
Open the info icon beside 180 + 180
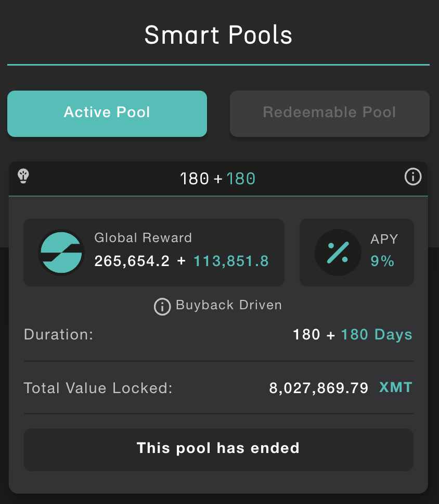point(413,177)
